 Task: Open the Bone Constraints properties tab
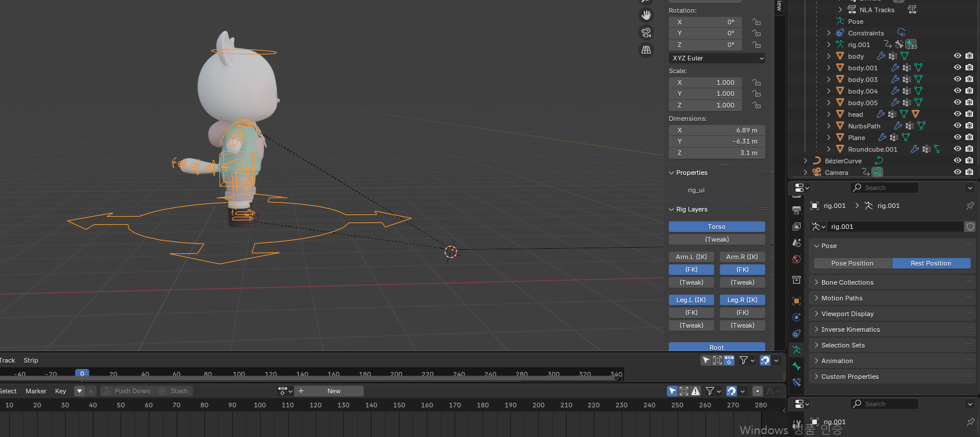pos(797,382)
